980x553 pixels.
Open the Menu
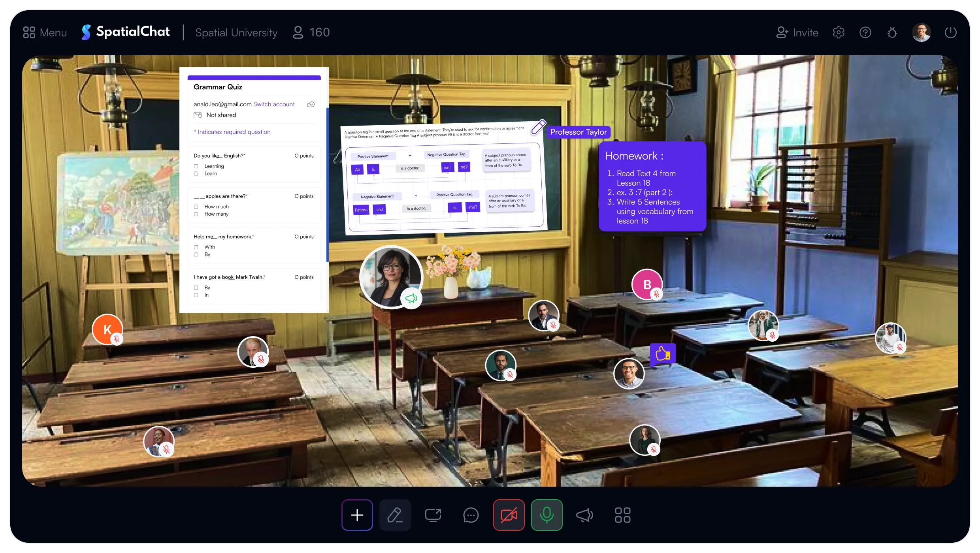tap(45, 32)
